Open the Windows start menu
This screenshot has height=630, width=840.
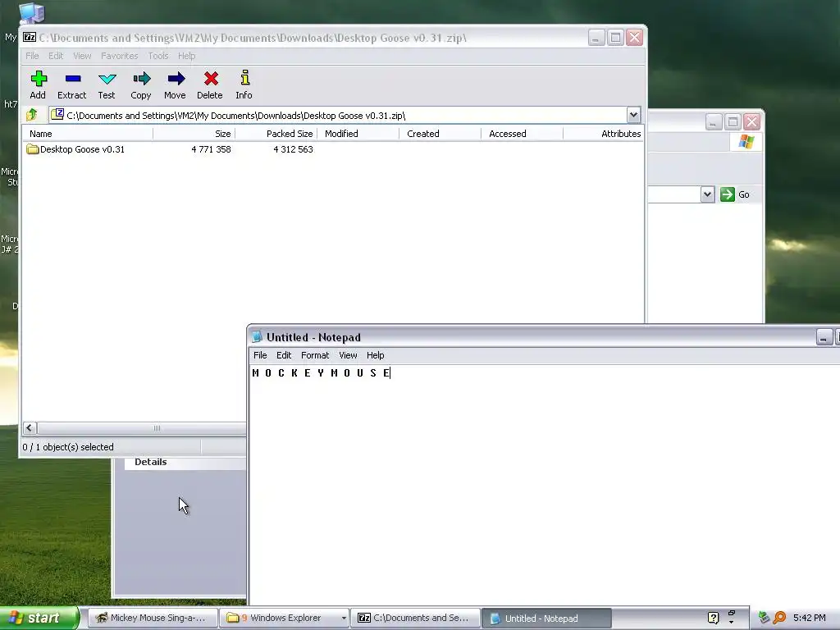click(x=39, y=619)
